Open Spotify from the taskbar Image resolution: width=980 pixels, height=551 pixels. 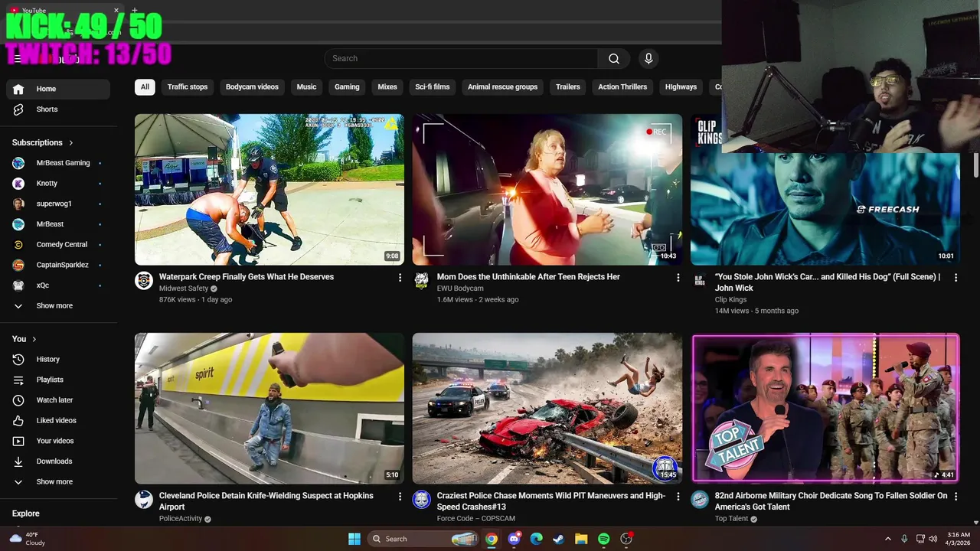tap(603, 539)
